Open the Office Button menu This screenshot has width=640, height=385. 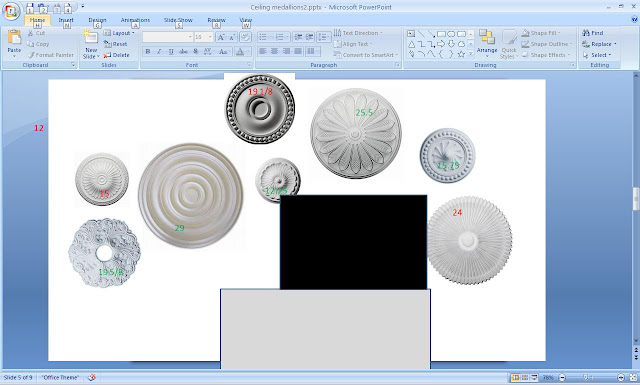point(11,11)
